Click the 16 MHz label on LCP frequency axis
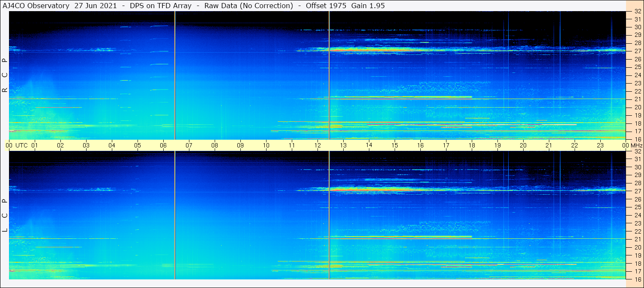The height and width of the screenshot is (288, 644). (637, 279)
